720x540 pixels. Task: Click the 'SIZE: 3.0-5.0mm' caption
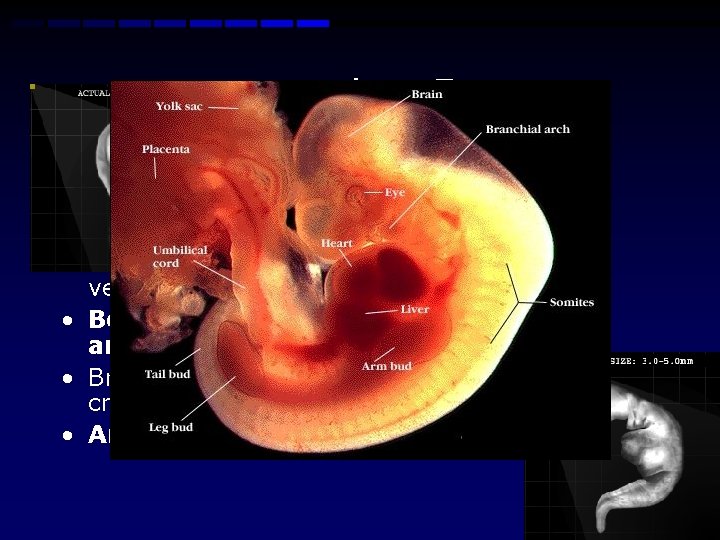click(652, 361)
